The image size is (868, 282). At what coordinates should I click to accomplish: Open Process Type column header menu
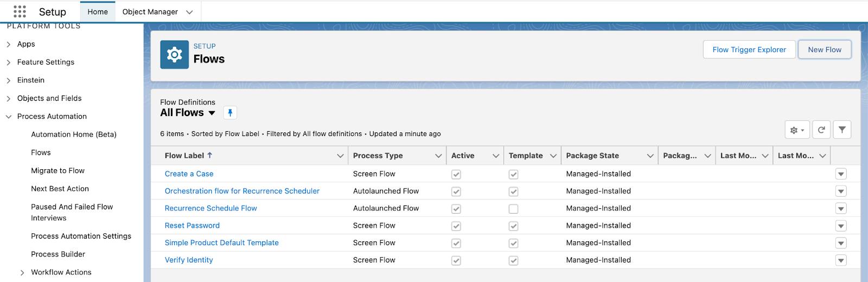click(438, 156)
